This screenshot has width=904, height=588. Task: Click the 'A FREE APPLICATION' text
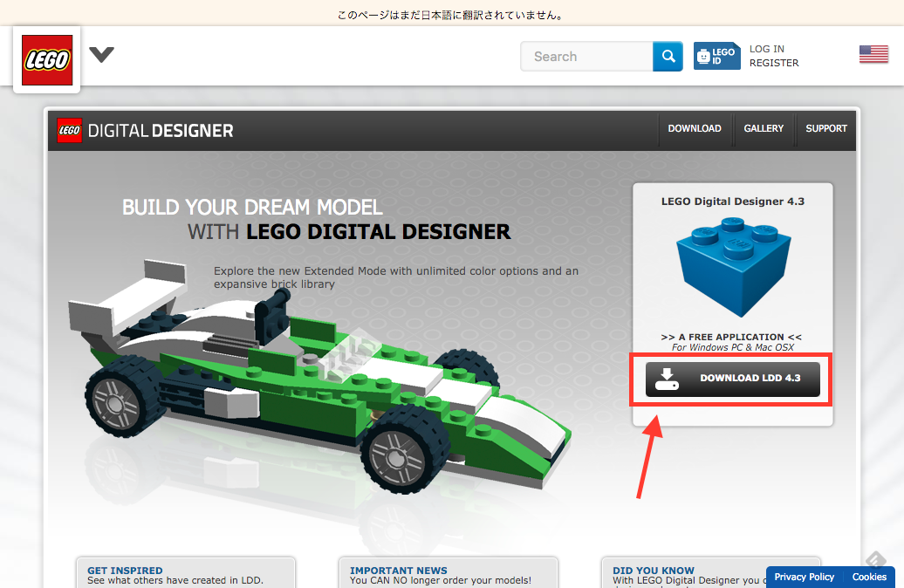(731, 337)
